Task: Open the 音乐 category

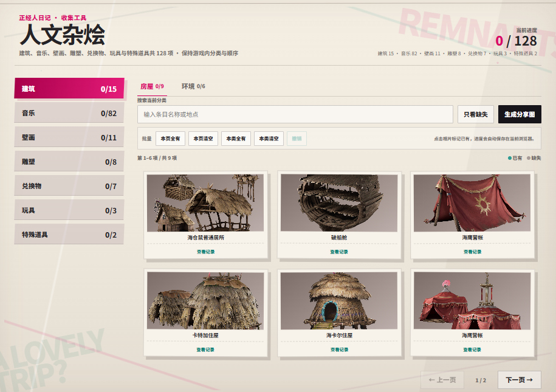Action: pyautogui.click(x=69, y=113)
